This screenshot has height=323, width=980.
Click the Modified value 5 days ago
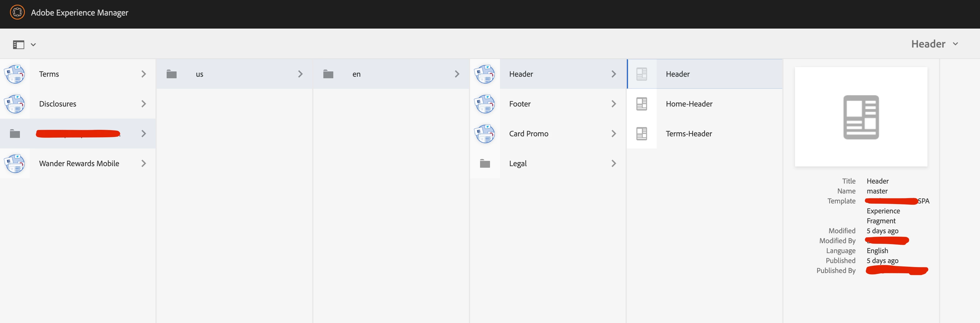point(882,231)
